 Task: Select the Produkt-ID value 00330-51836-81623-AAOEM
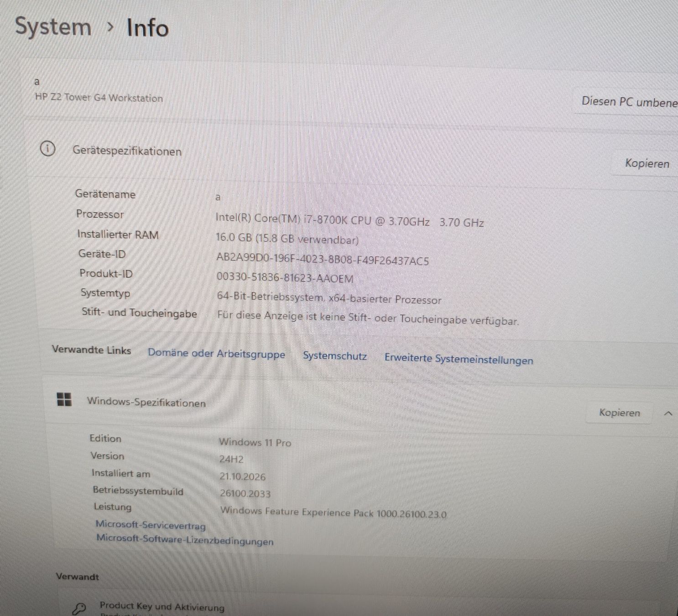285,277
